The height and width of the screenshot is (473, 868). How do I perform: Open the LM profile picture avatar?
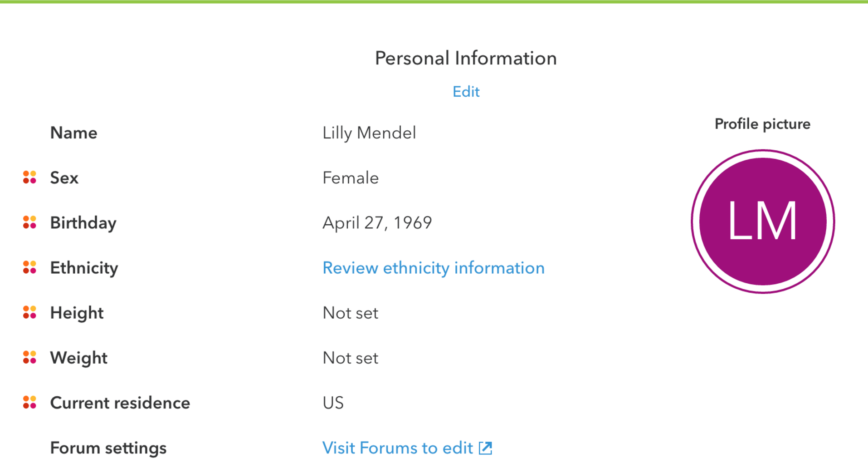click(763, 222)
